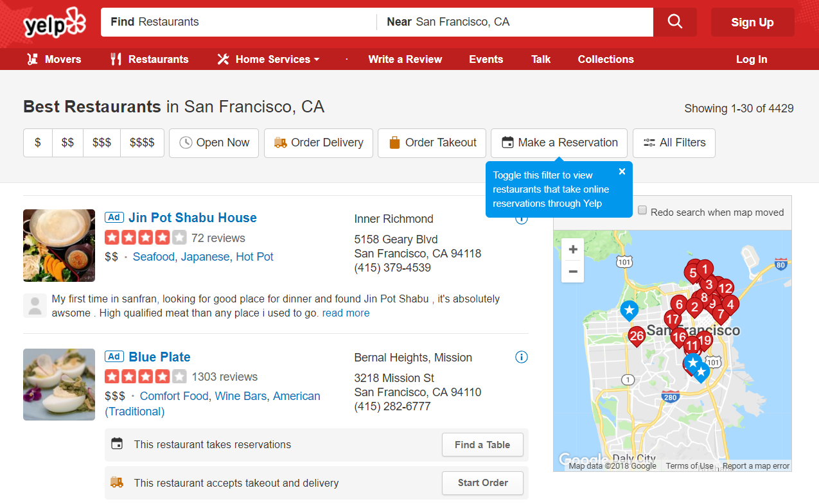
Task: Select map pin number 12
Action: pyautogui.click(x=725, y=289)
